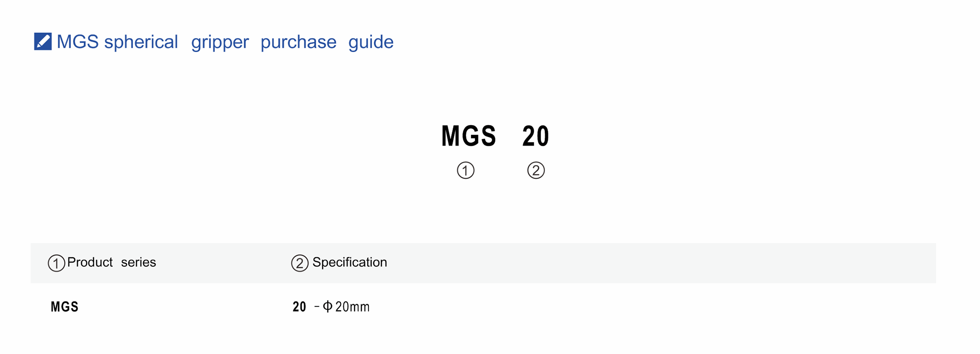Select the large black MGS model code
980x354 pixels.
pos(469,136)
